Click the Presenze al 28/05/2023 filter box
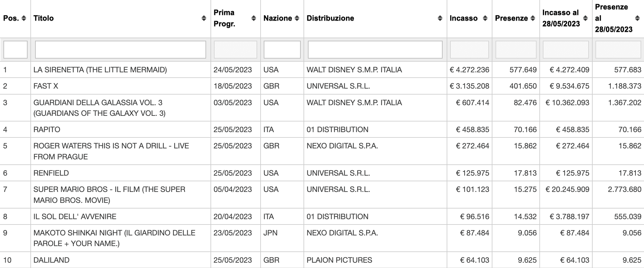Viewport: 644px width, 268px height. pyautogui.click(x=618, y=49)
